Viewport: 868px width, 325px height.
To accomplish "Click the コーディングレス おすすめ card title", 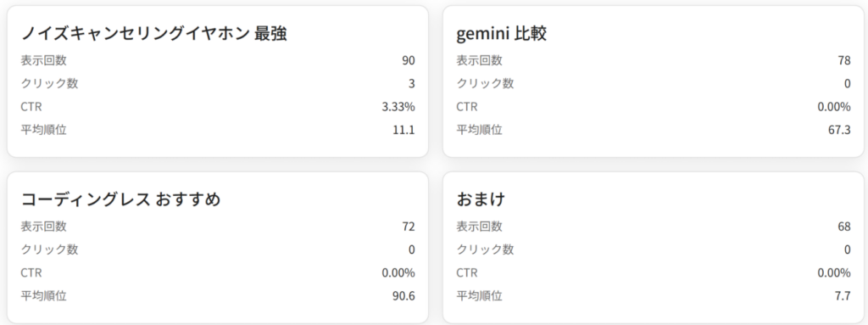I will tap(120, 199).
